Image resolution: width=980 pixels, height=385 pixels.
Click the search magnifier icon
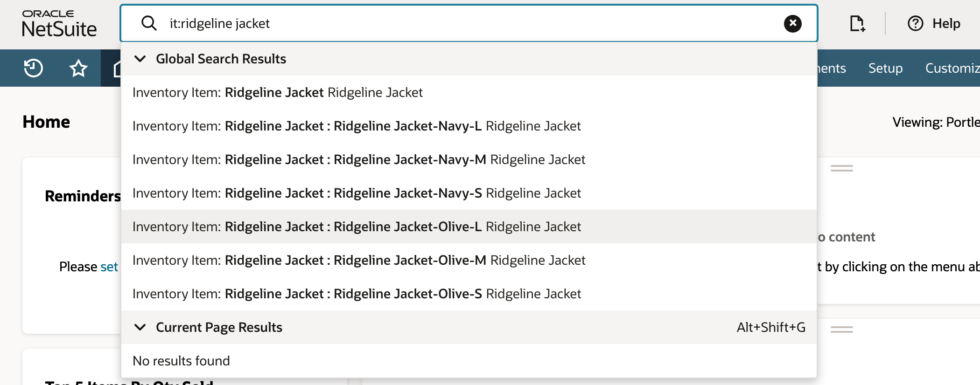click(x=149, y=23)
